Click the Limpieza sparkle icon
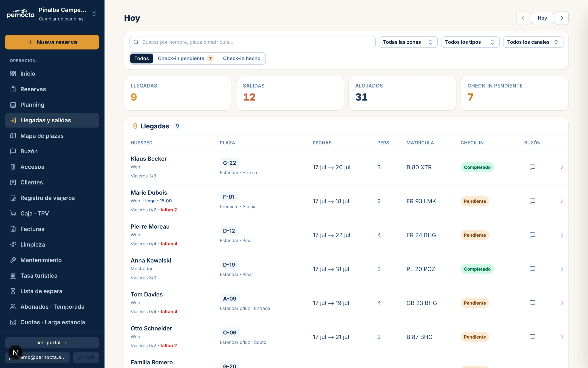Image resolution: width=588 pixels, height=368 pixels. 13,244
